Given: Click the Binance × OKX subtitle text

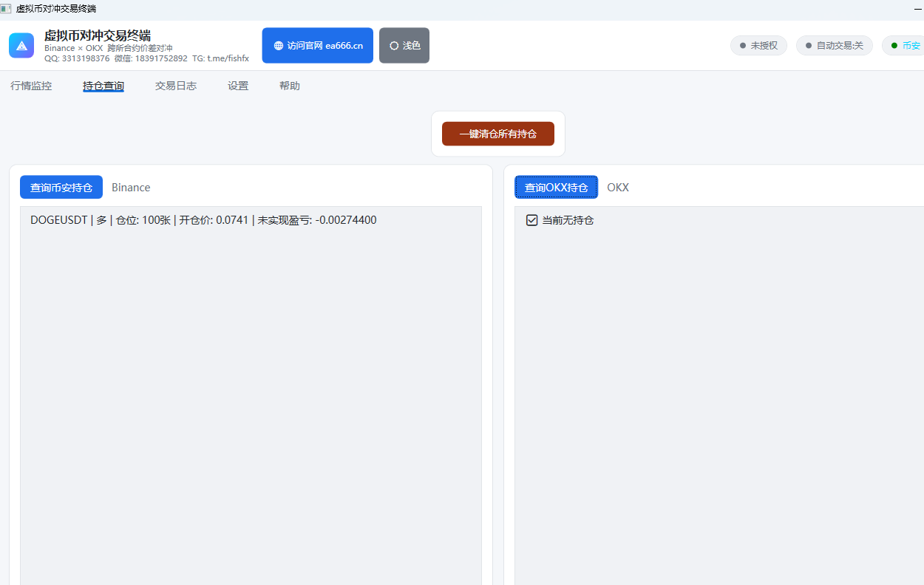Looking at the screenshot, I should 109,48.
